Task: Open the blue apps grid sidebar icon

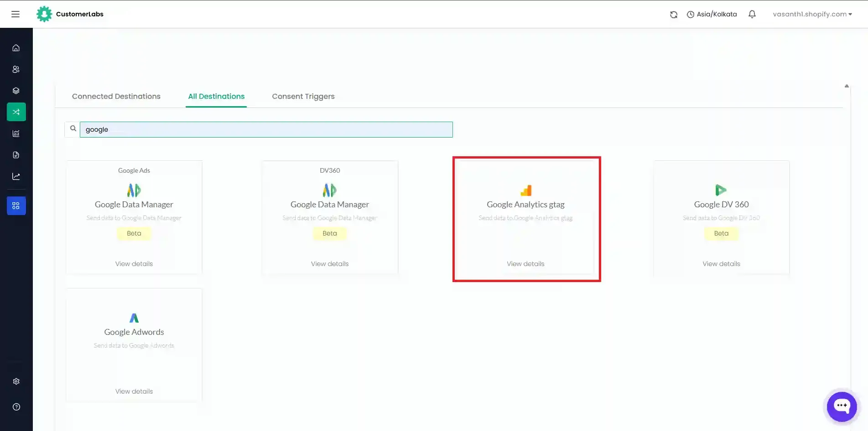Action: tap(16, 206)
